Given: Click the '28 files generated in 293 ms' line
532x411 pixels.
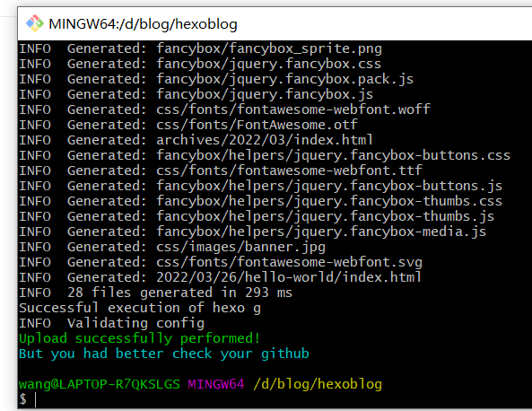Looking at the screenshot, I should point(155,293).
